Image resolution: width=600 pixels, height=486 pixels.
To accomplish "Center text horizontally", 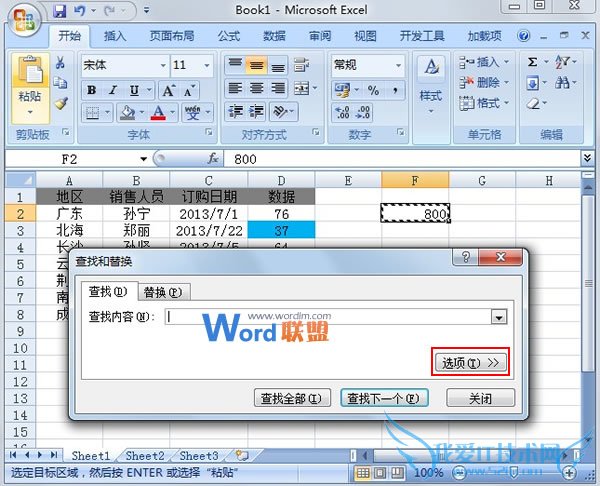I will [x=256, y=89].
